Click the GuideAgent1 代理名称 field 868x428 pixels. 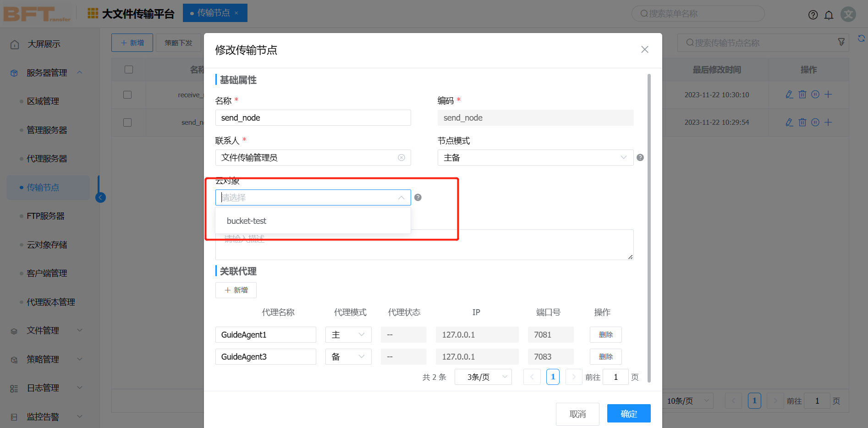pos(266,334)
